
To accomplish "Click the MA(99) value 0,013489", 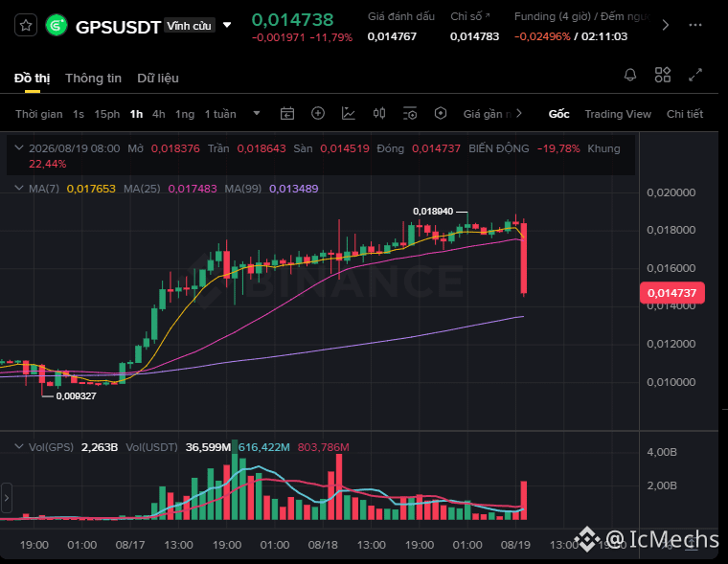I will click(294, 189).
